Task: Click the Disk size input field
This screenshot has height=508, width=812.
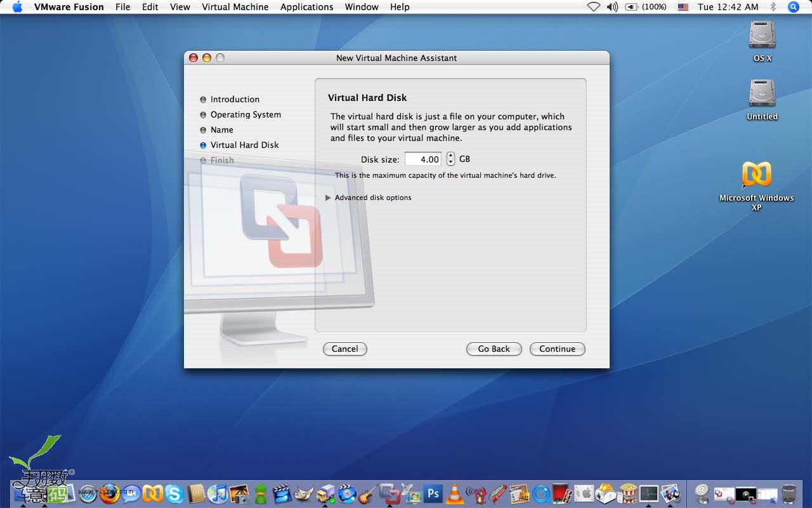Action: coord(423,159)
